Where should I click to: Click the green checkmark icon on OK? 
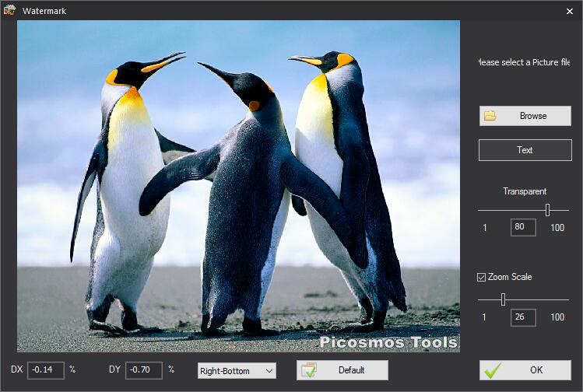click(x=492, y=370)
